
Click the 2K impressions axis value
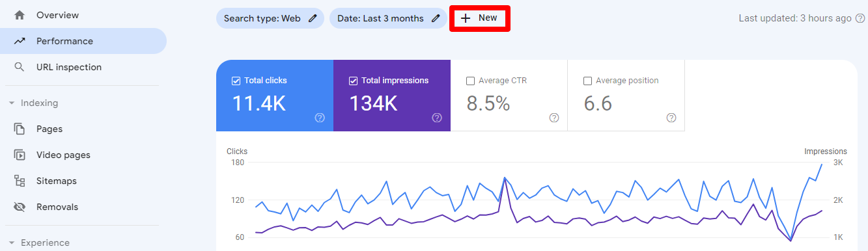[839, 200]
